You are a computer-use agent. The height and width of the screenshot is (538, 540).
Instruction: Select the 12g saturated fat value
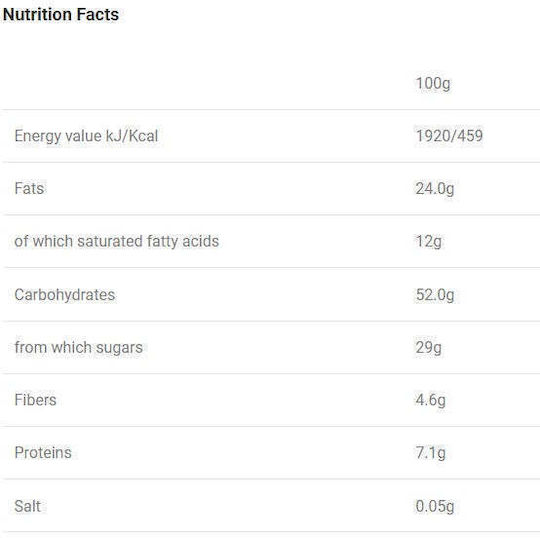[x=428, y=241]
